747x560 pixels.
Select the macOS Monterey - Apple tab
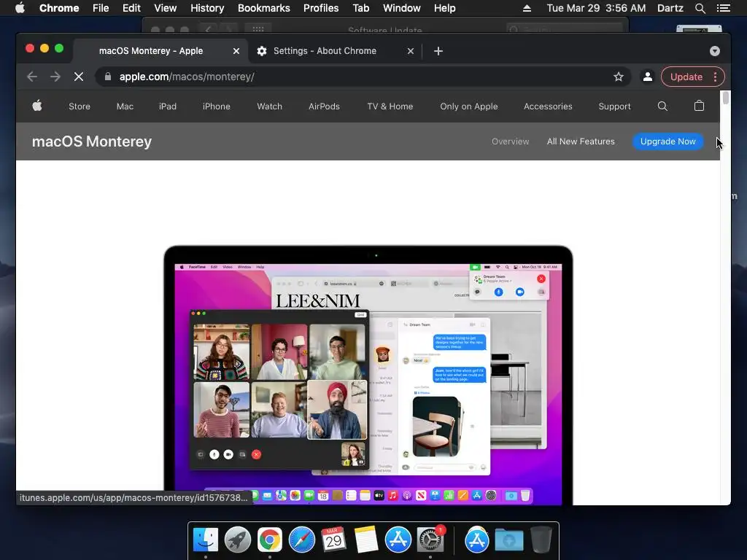[x=151, y=51]
